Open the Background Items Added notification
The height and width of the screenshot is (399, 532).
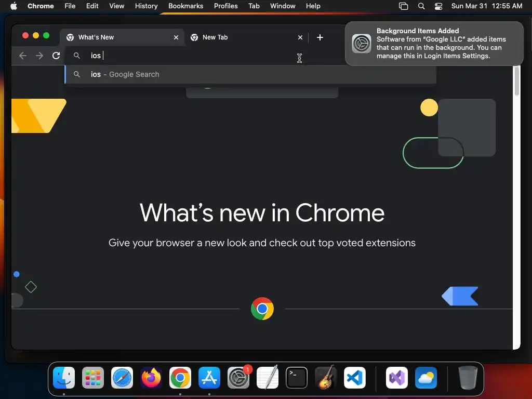434,44
